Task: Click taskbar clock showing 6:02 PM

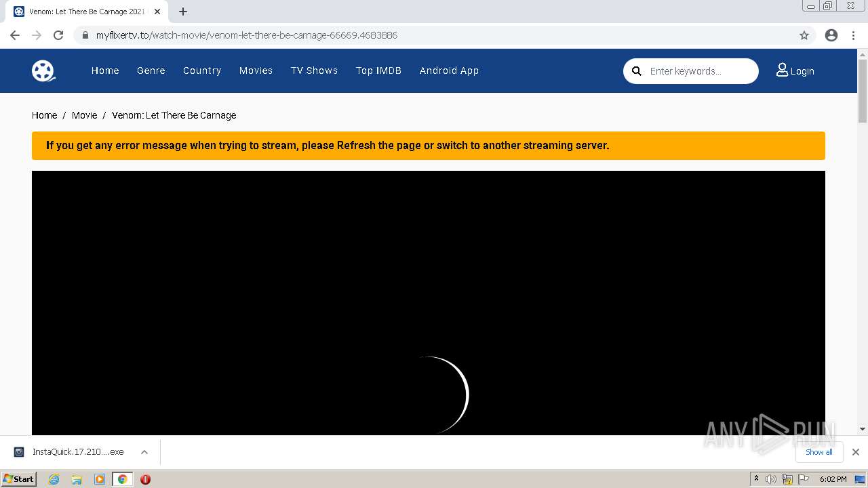Action: click(833, 479)
